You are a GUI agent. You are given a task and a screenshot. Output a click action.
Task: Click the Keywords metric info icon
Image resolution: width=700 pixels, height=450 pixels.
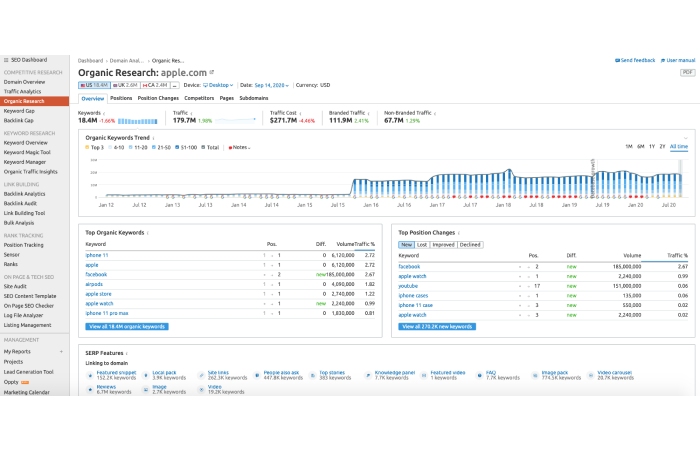click(104, 113)
